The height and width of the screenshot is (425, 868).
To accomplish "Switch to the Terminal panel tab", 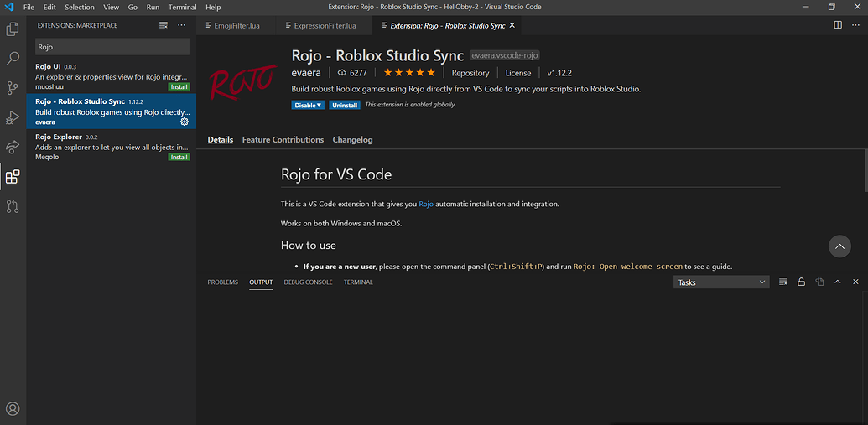I will (x=358, y=282).
